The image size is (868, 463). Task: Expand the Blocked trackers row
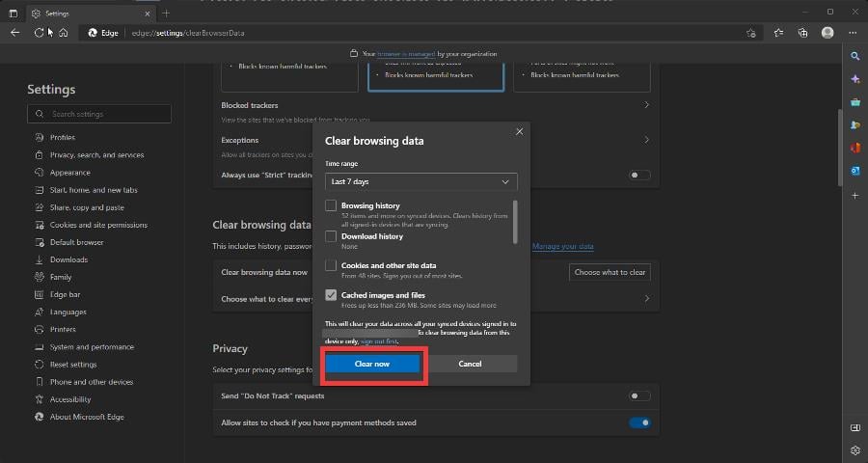(x=646, y=105)
